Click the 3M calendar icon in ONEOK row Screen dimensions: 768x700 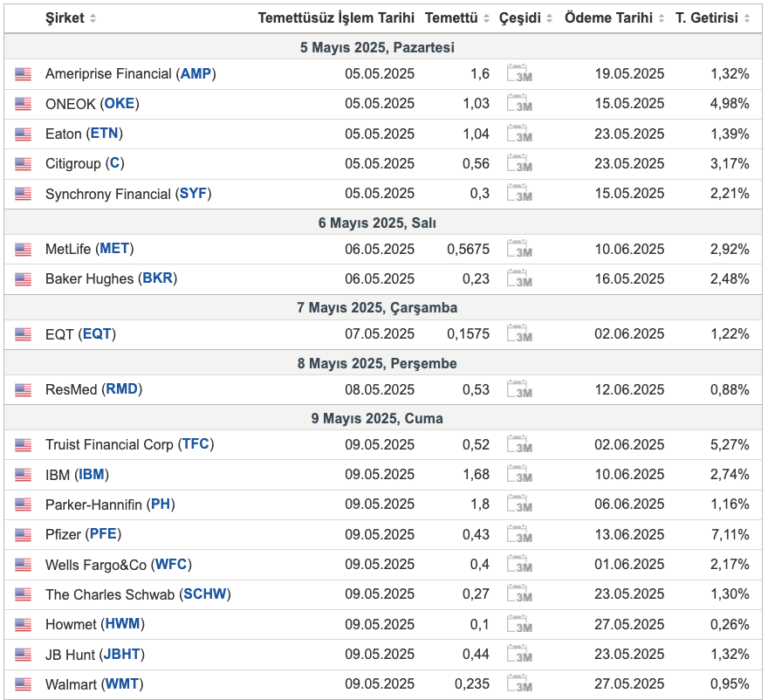coord(519,103)
